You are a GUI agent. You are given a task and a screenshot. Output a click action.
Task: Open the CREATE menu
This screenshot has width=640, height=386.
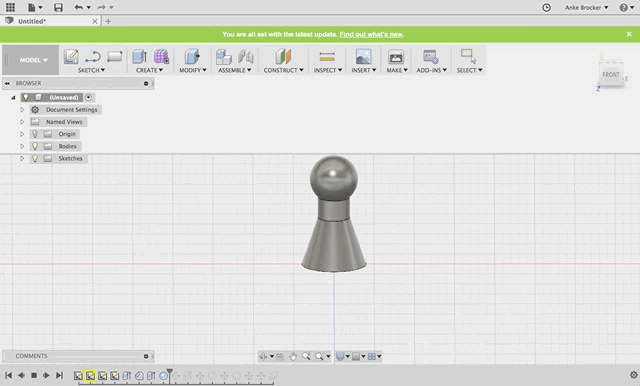[x=149, y=70]
